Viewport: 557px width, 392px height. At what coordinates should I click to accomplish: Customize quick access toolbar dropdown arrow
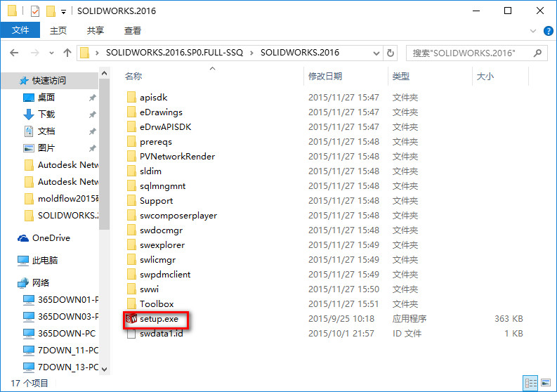pyautogui.click(x=64, y=12)
